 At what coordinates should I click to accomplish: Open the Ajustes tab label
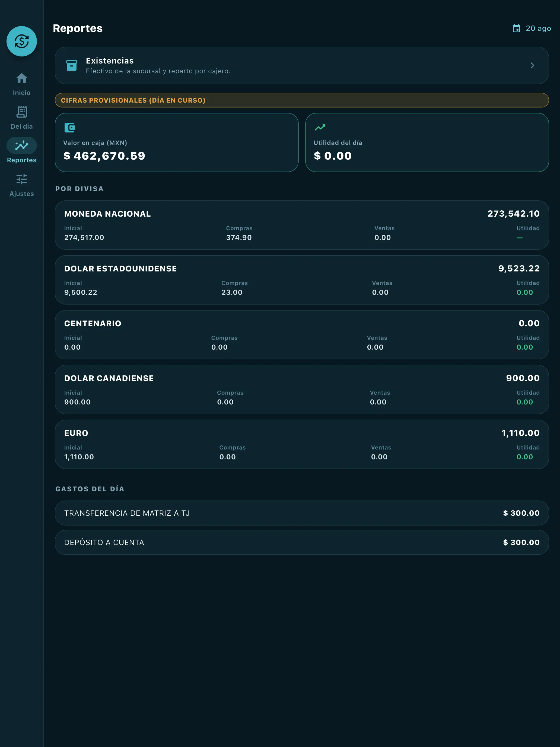(x=22, y=194)
